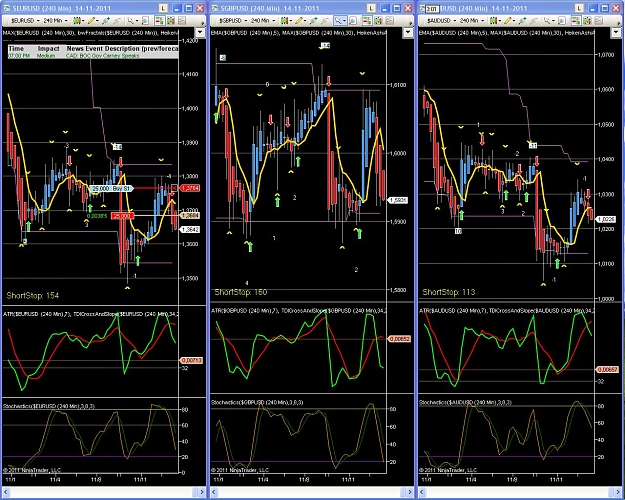625x500 pixels.
Task: Open the chart style menu in the AUDUSD window
Action: (x=495, y=20)
